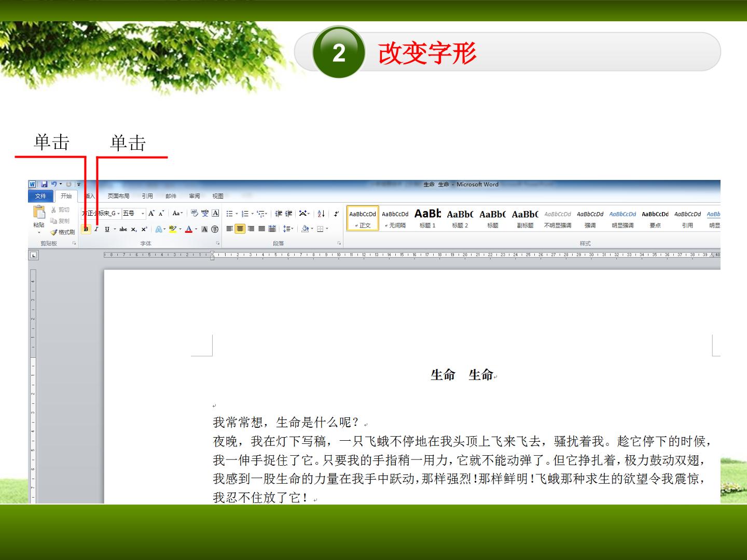
Task: Click the Save icon in quick access toolbar
Action: point(44,184)
